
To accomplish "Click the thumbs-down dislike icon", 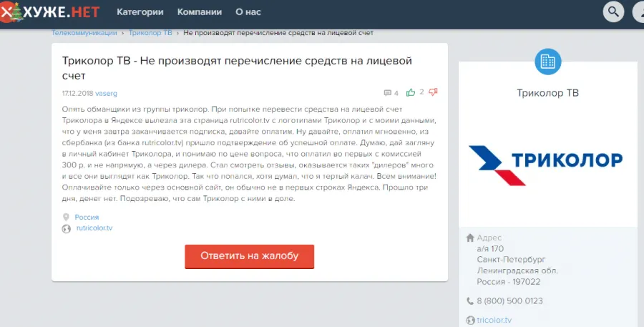I will pyautogui.click(x=433, y=92).
